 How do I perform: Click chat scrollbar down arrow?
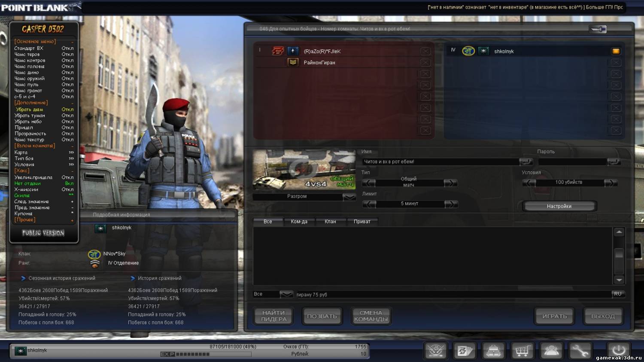coord(619,280)
